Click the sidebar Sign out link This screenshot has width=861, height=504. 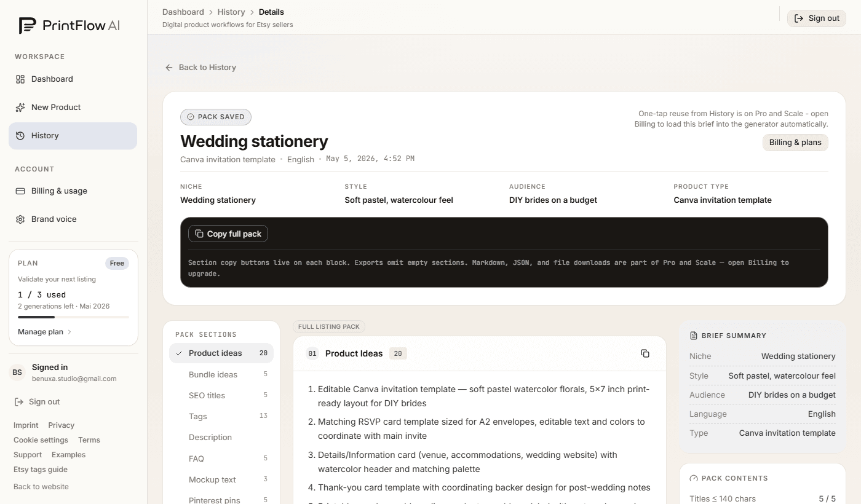point(37,402)
